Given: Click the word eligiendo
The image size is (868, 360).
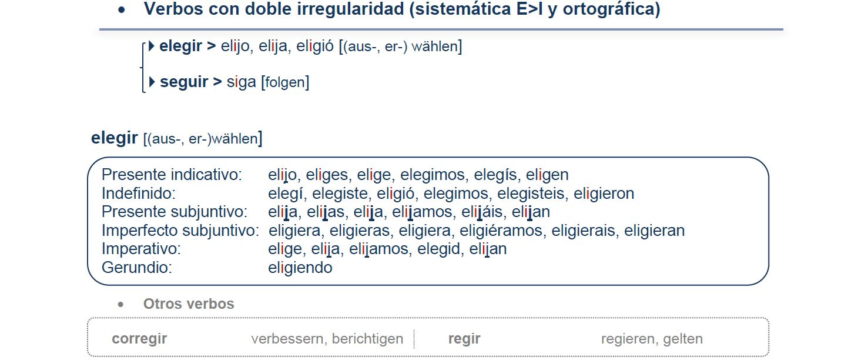Looking at the screenshot, I should coord(300,268).
